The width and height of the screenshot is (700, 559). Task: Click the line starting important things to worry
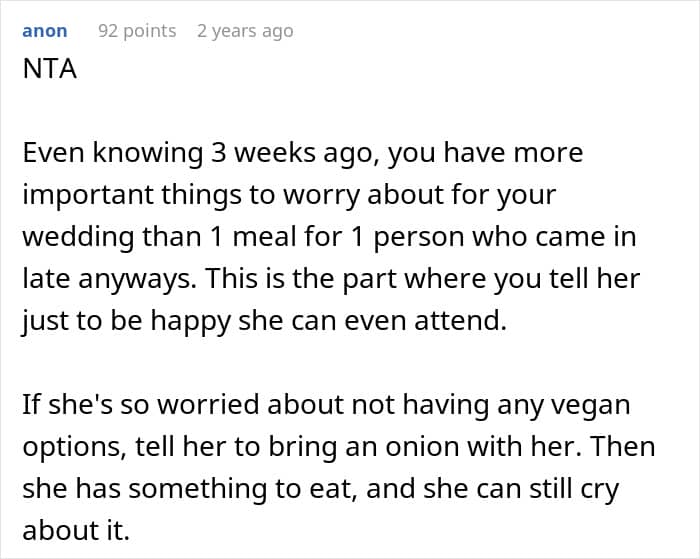click(289, 196)
